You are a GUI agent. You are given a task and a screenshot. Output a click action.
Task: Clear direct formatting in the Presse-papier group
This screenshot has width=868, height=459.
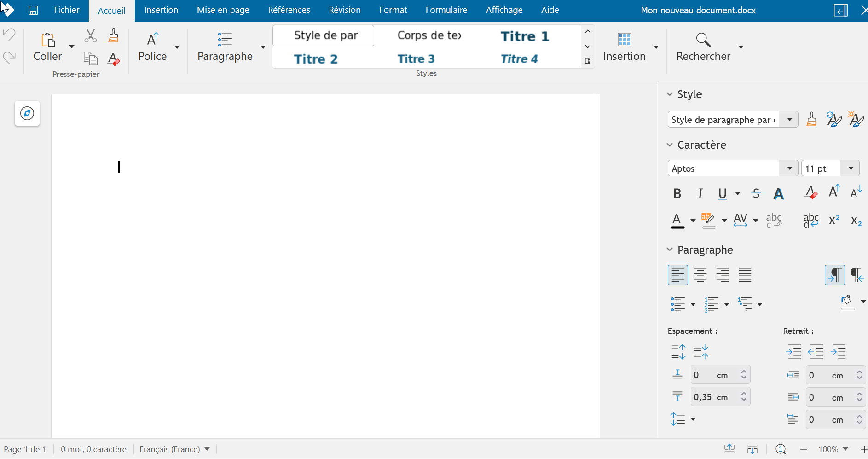[113, 59]
